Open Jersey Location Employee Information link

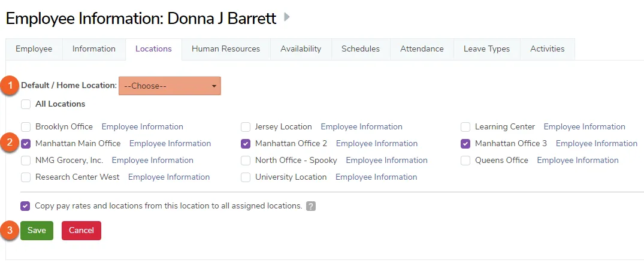coord(361,127)
